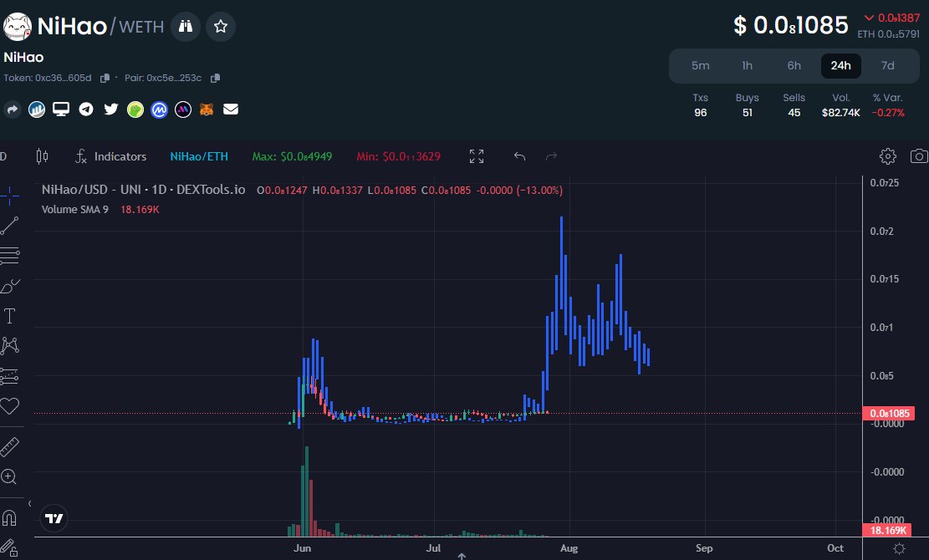929x560 pixels.
Task: Select the XABCD pattern tool
Action: [10, 346]
